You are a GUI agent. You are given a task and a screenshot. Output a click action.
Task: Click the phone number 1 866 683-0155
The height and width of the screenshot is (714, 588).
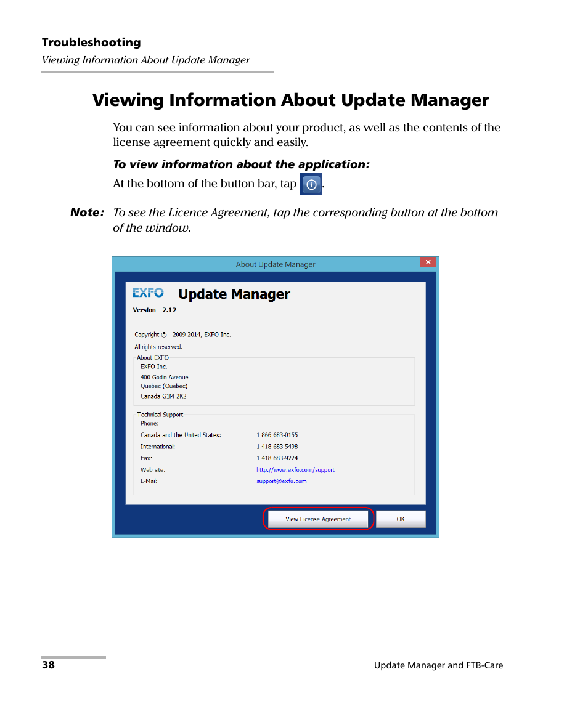[x=277, y=435]
